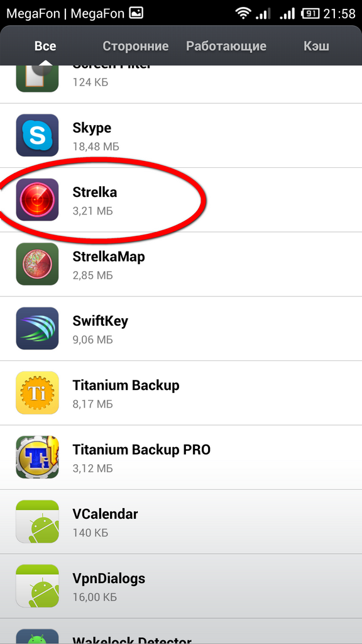Image resolution: width=362 pixels, height=644 pixels.
Task: Tap the Wi-Fi status bar icon
Action: click(x=243, y=13)
